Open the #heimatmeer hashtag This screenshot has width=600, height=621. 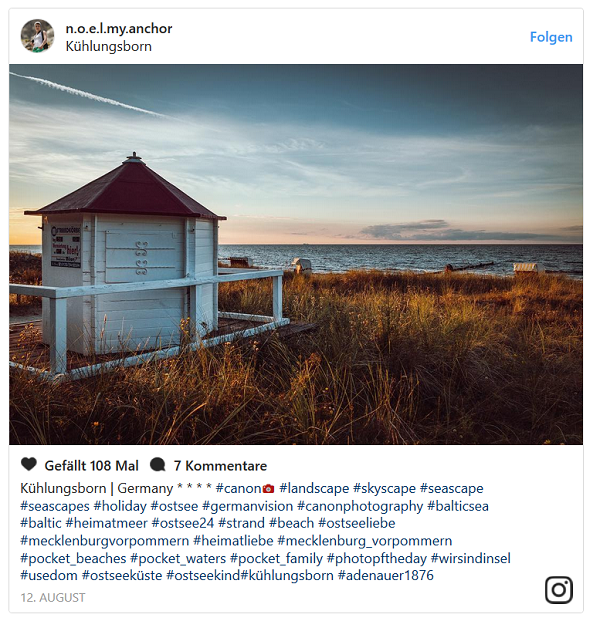point(107,523)
